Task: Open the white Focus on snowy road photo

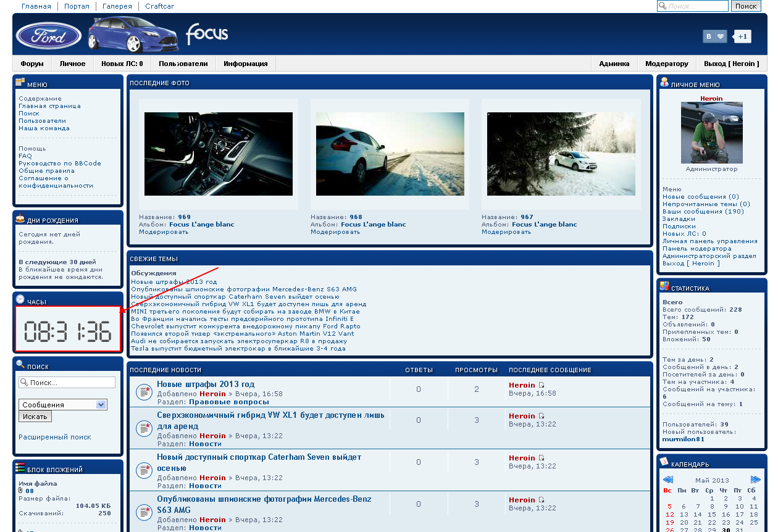Action: (x=390, y=154)
